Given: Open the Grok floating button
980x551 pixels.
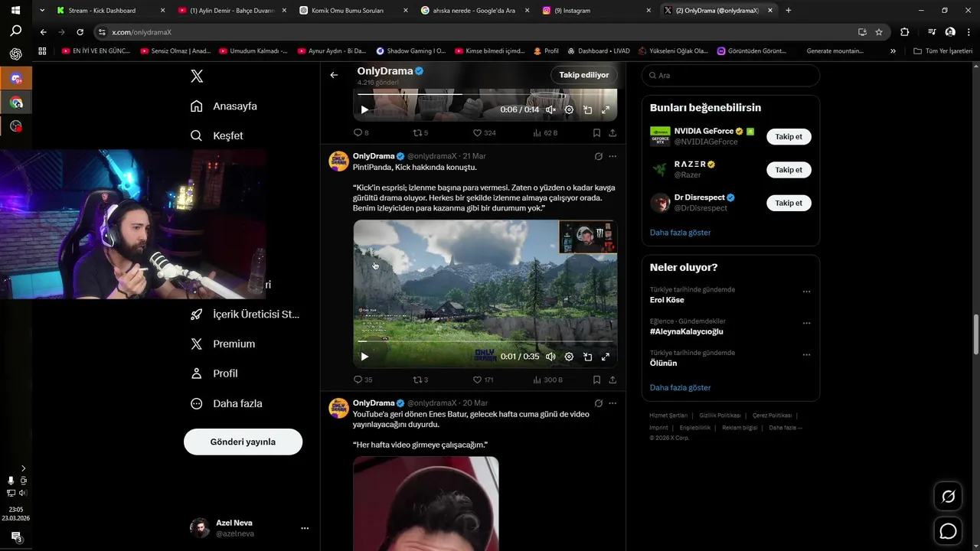Looking at the screenshot, I should pyautogui.click(x=948, y=497).
